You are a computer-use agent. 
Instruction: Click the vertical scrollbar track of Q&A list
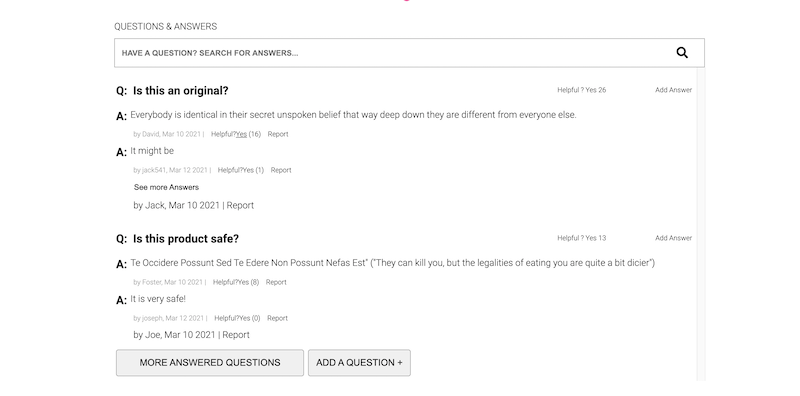tap(701, 225)
